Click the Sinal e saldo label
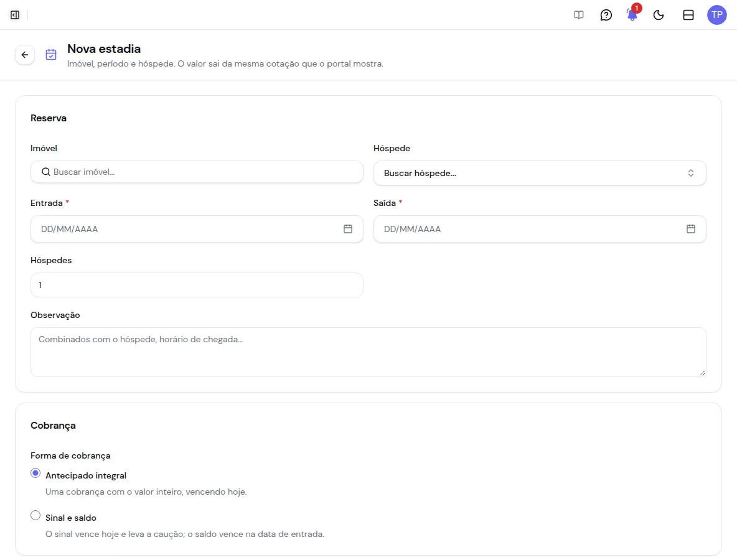 [71, 518]
